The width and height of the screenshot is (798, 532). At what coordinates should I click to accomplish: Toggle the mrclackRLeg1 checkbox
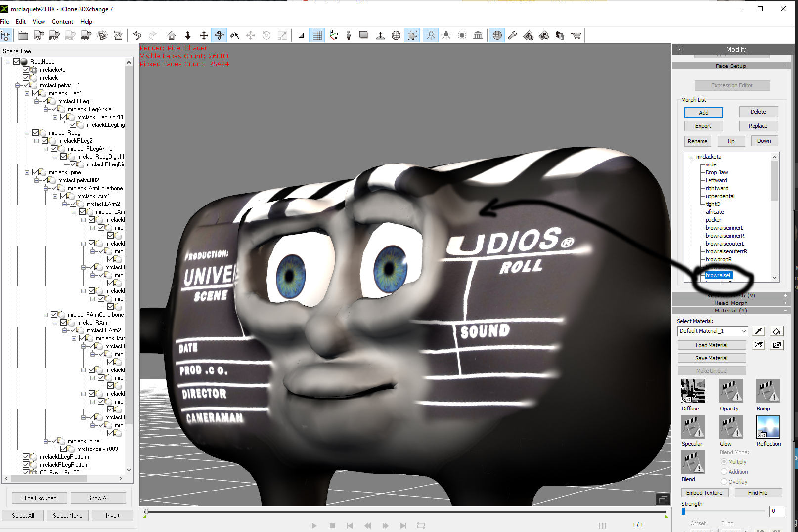(x=35, y=133)
